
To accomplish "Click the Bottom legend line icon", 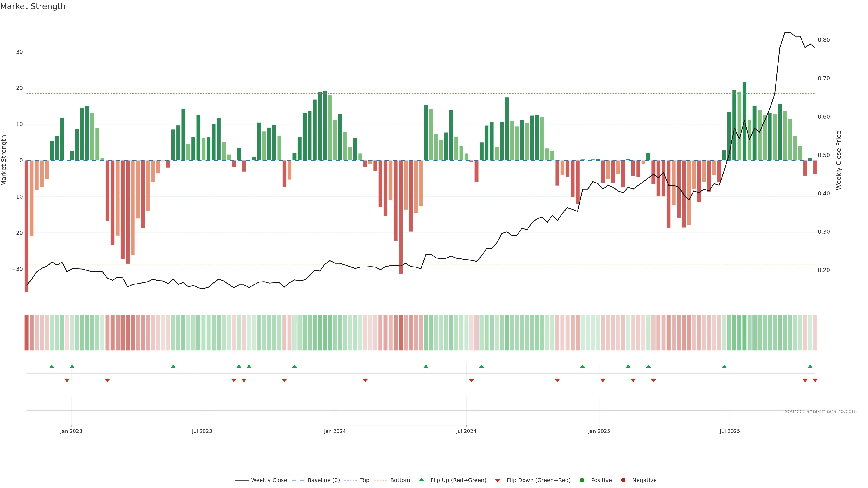I will tap(380, 480).
